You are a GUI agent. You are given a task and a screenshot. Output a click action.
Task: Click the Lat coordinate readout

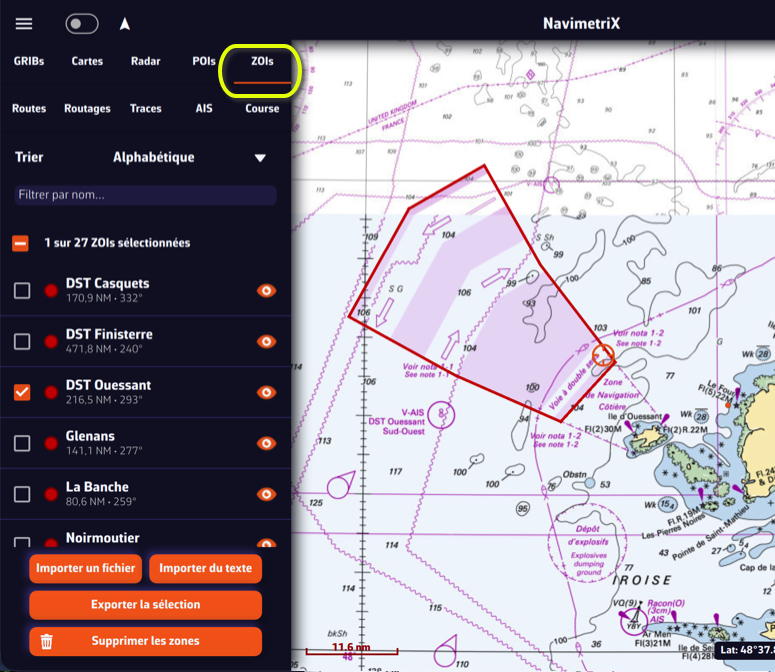[745, 650]
